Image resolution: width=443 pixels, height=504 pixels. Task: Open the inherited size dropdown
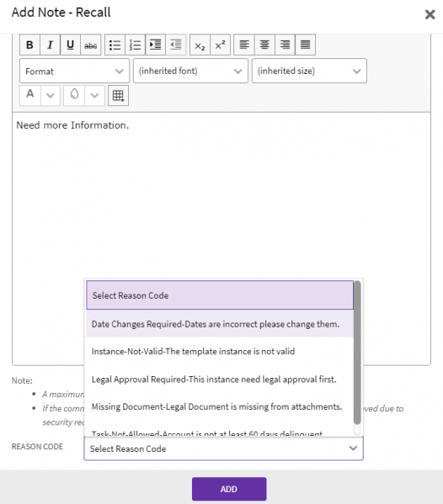pos(309,71)
